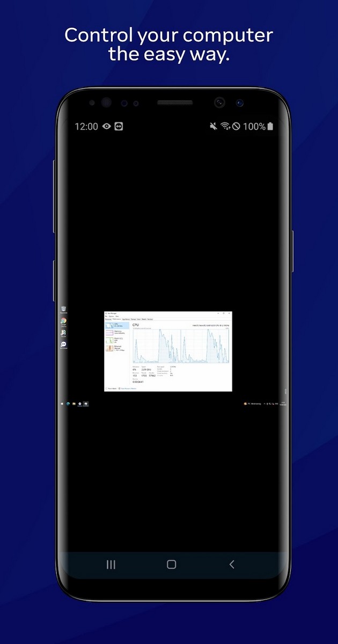Tap the eye icon in status bar
Image resolution: width=338 pixels, height=644 pixels.
point(107,126)
